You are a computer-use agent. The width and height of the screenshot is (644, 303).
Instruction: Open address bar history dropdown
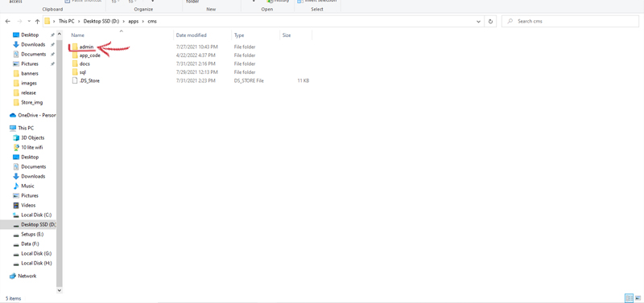click(478, 22)
